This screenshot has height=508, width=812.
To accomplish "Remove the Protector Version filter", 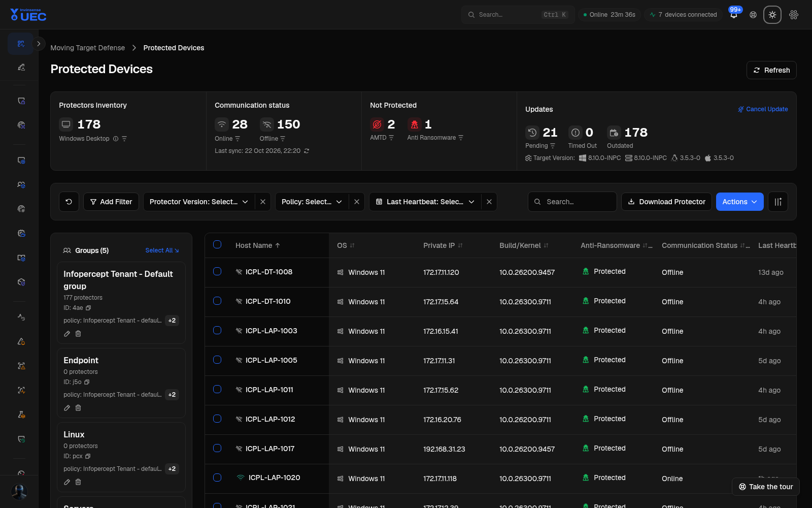I will [263, 202].
